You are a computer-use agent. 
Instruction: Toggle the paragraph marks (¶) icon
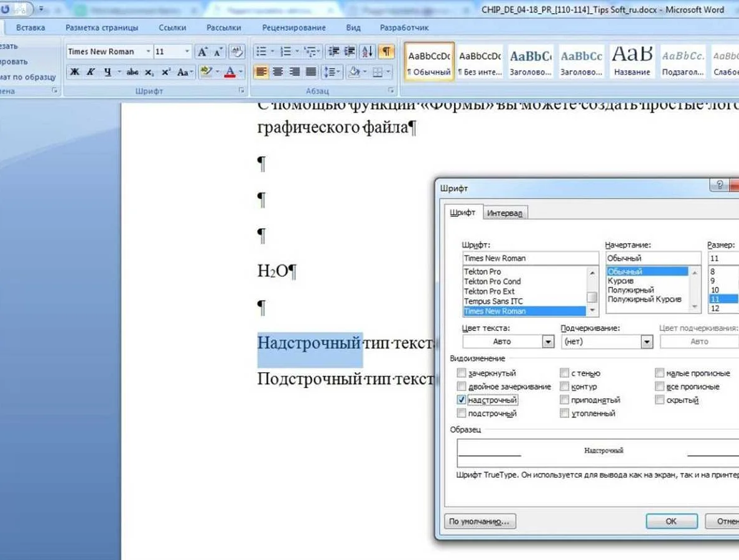point(386,52)
